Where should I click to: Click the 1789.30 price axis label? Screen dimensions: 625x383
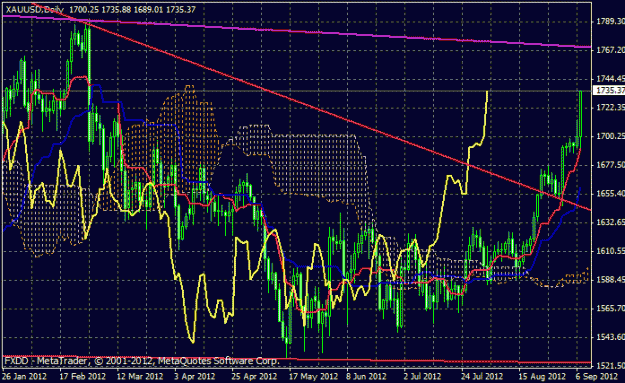point(610,21)
